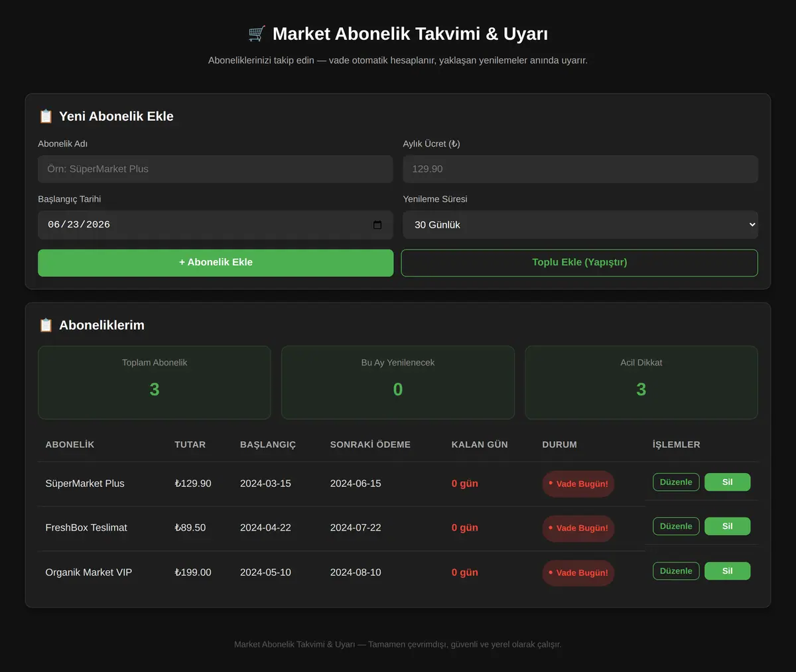Click the Vade Bugün! badge for SüperMarket Plus
Viewport: 796px width, 672px height.
(x=578, y=484)
